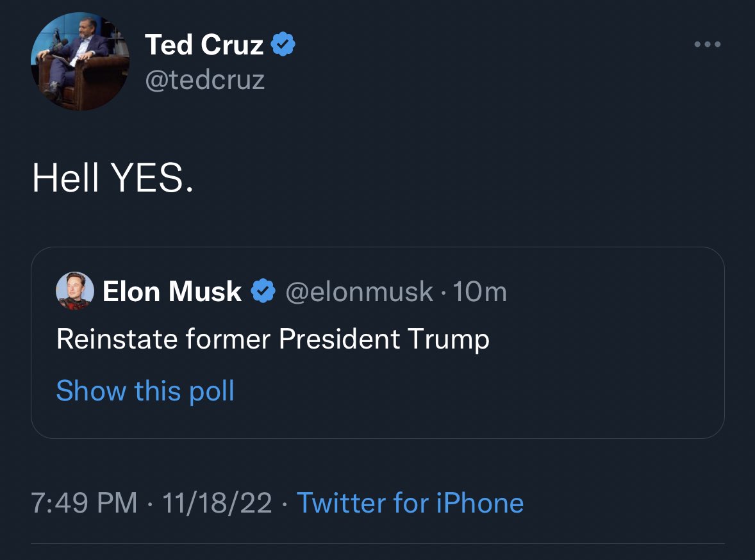Click Ted Cruz's blue verified badge
Viewport: 755px width, 560px height.
coord(283,45)
